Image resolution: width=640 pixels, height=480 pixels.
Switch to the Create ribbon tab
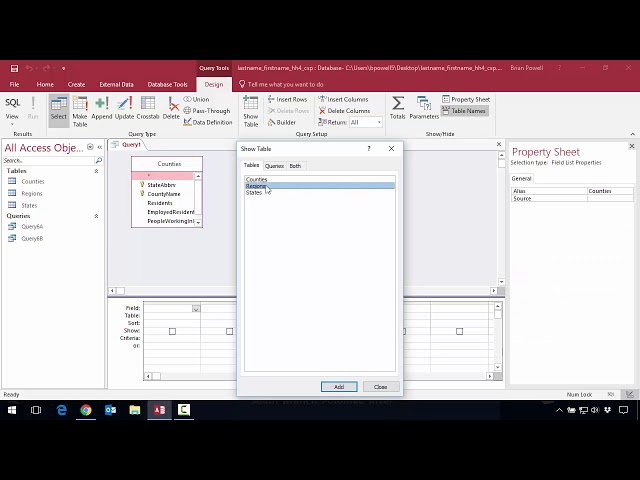point(76,84)
